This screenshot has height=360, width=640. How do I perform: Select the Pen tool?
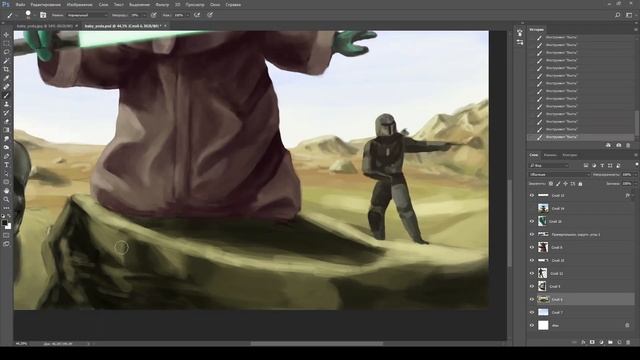point(6,156)
